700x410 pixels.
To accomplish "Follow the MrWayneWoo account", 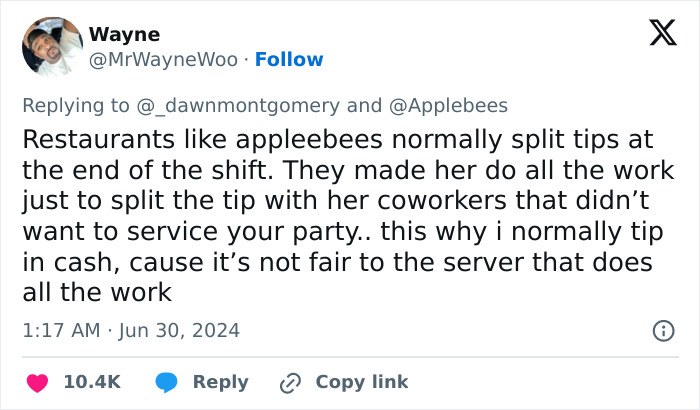I will [289, 60].
